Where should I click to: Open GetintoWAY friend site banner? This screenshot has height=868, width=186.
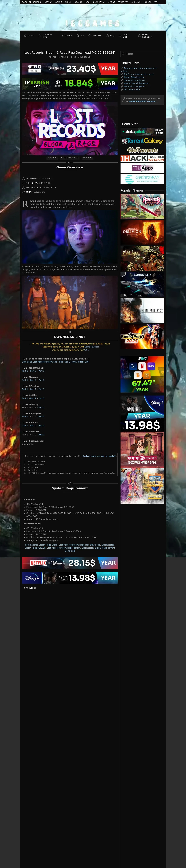click(142, 179)
